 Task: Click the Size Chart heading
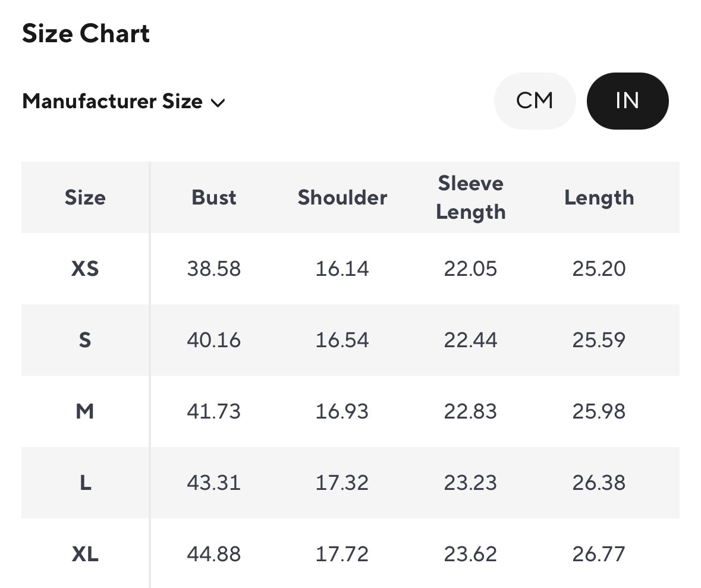[x=86, y=33]
